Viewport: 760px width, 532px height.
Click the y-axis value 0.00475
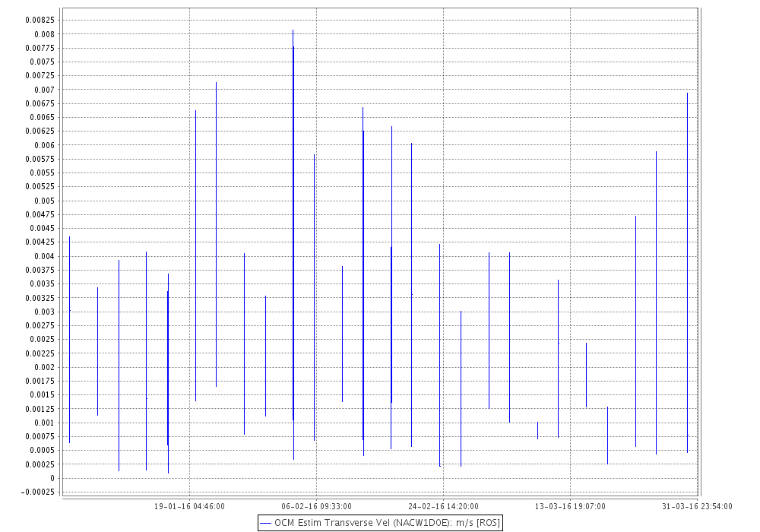pos(40,214)
